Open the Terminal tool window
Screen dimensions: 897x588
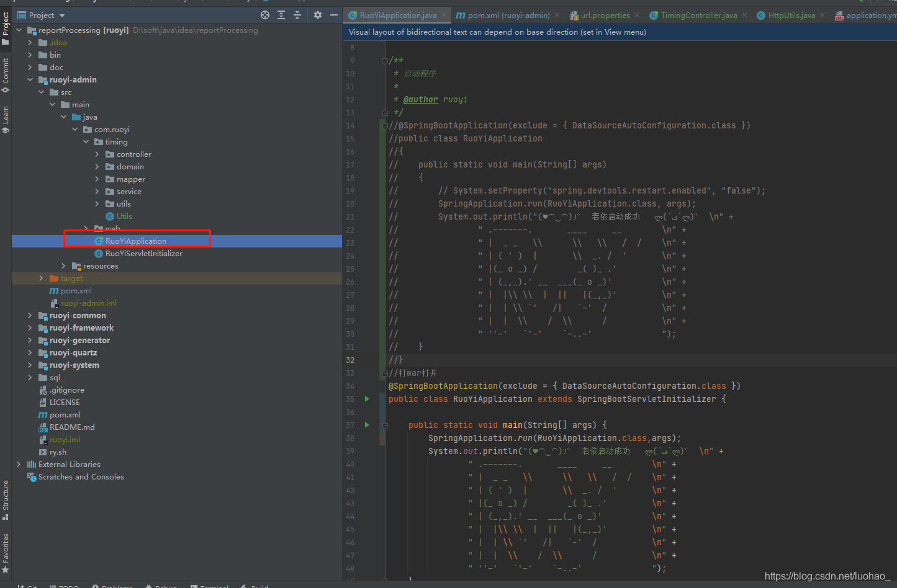(209, 586)
